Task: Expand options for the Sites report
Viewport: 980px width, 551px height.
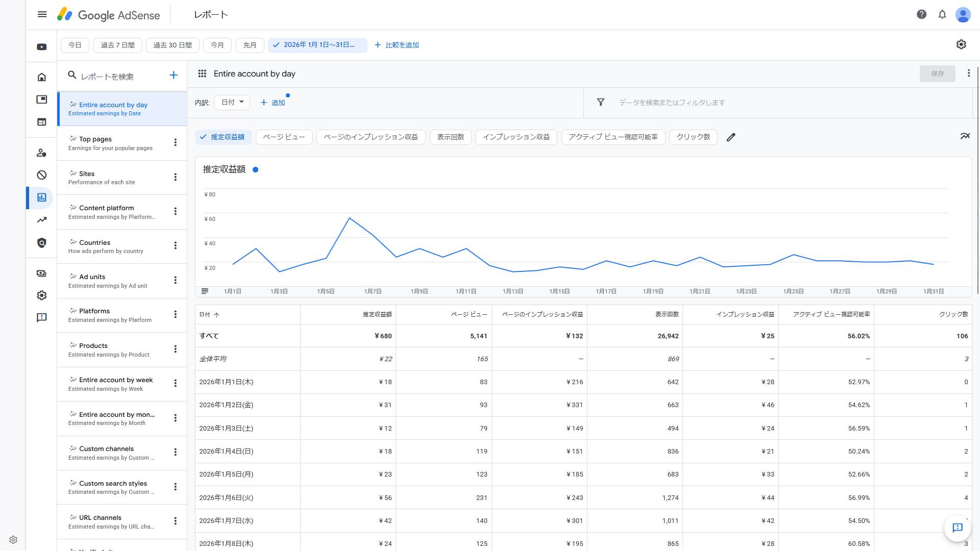Action: pyautogui.click(x=176, y=177)
